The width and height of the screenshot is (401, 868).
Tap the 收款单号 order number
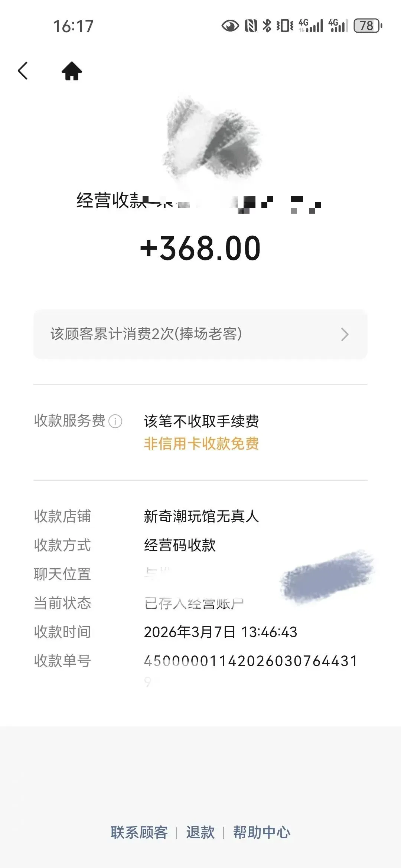251,661
